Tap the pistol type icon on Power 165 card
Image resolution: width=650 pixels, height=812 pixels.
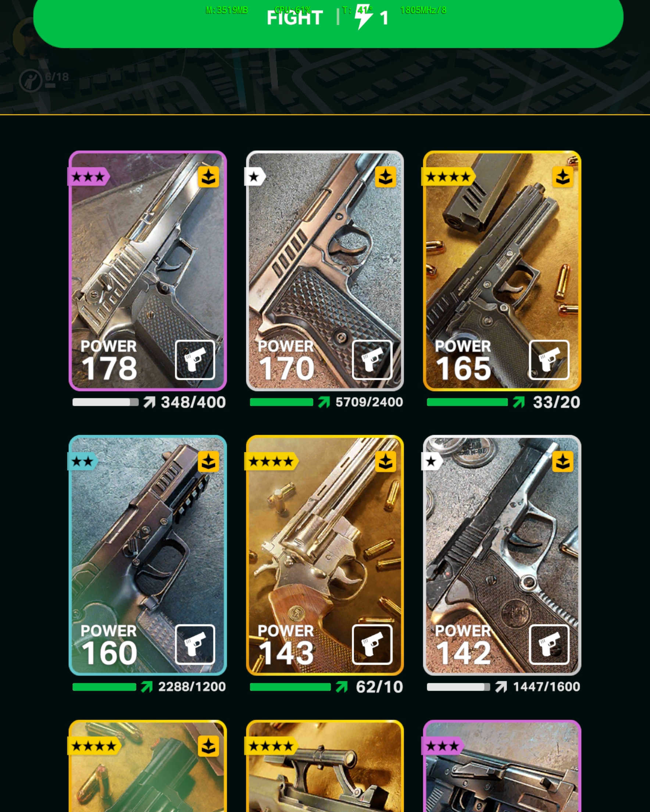click(x=549, y=360)
